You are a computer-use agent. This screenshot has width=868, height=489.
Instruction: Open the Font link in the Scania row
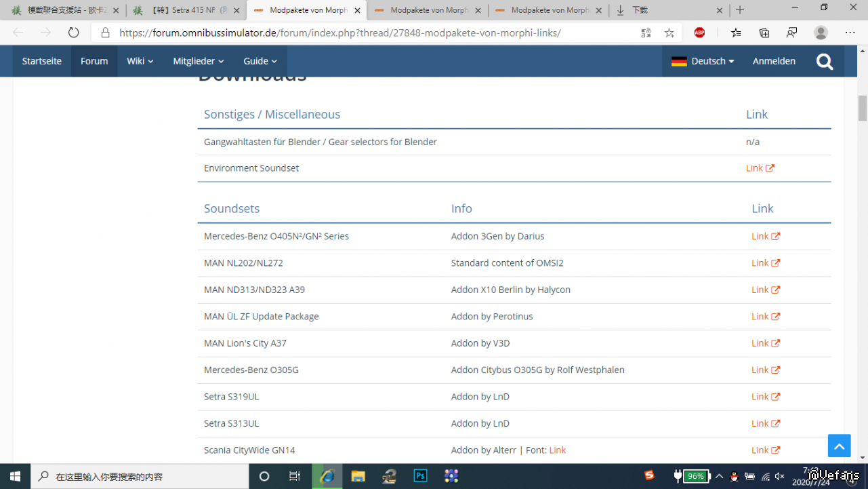click(x=558, y=450)
